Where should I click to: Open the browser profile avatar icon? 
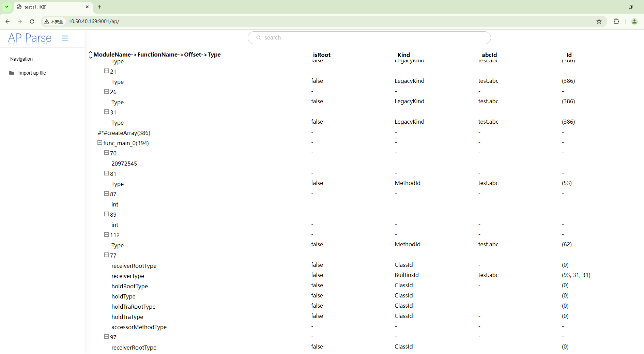click(x=634, y=21)
